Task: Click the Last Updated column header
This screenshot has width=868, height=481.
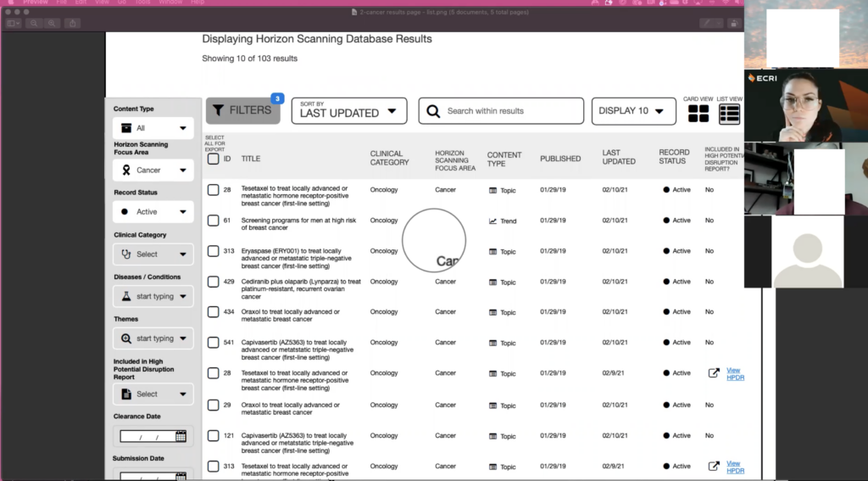Action: click(x=618, y=158)
